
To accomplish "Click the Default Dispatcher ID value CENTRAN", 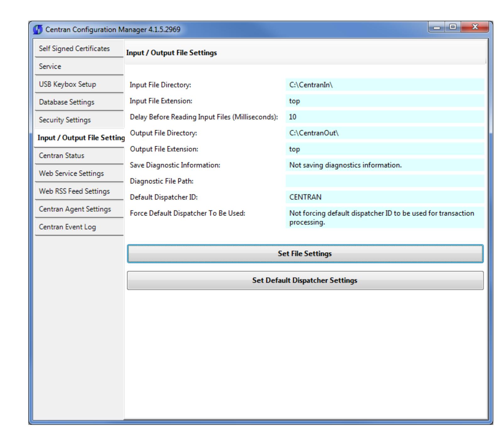I will (385, 197).
